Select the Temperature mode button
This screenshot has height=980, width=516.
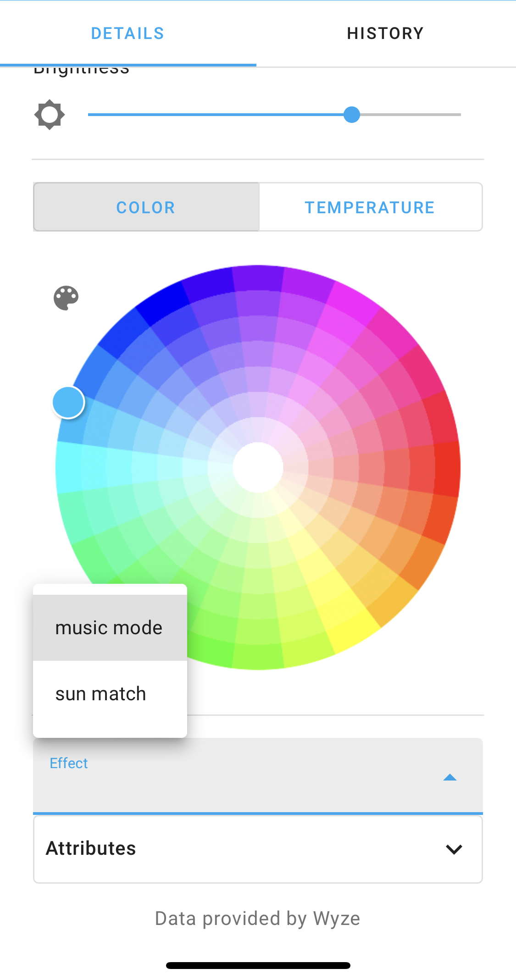pos(370,207)
